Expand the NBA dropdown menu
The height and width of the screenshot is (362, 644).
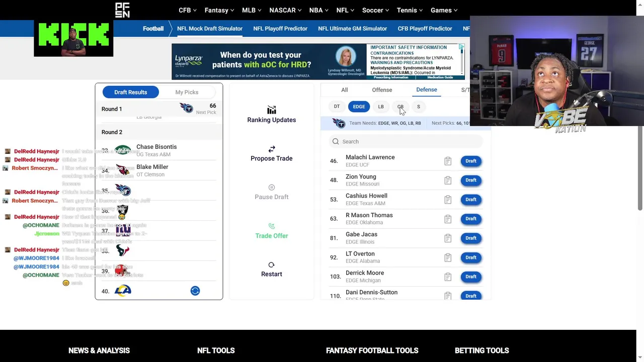(x=319, y=10)
